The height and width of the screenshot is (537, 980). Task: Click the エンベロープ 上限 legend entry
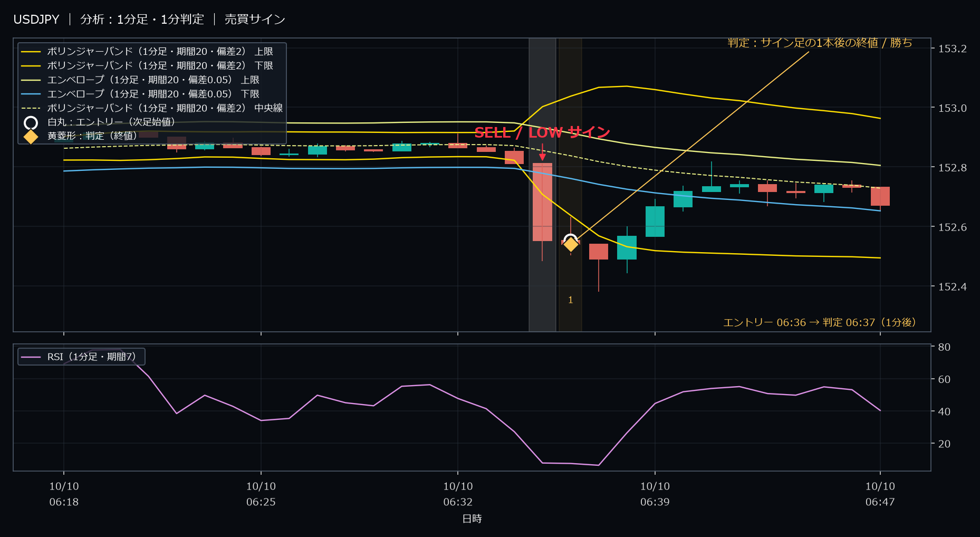(x=140, y=80)
